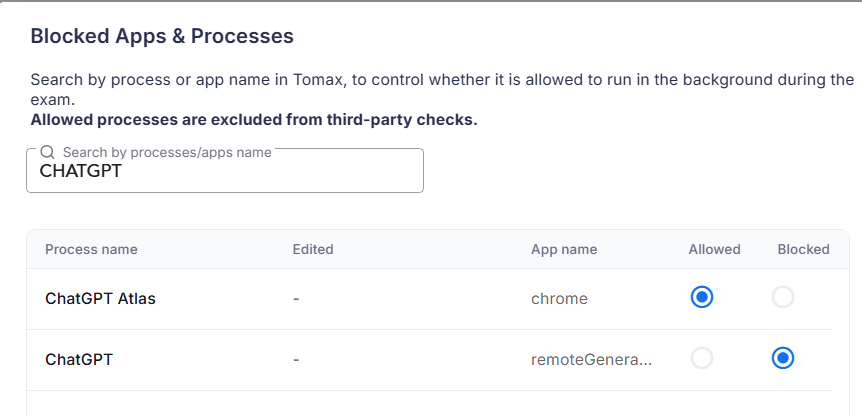This screenshot has width=862, height=416.
Task: Select the ChatGPT Atlas process name
Action: pyautogui.click(x=100, y=298)
